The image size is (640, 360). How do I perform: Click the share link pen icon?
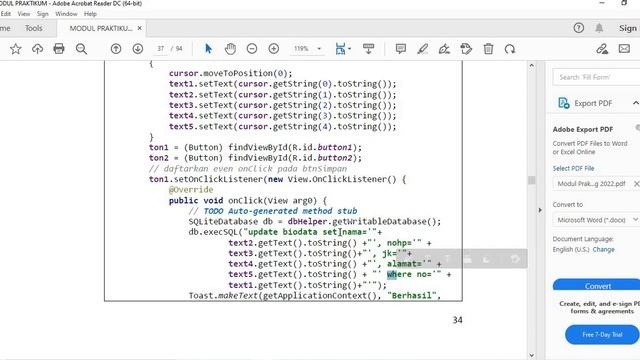point(602,49)
